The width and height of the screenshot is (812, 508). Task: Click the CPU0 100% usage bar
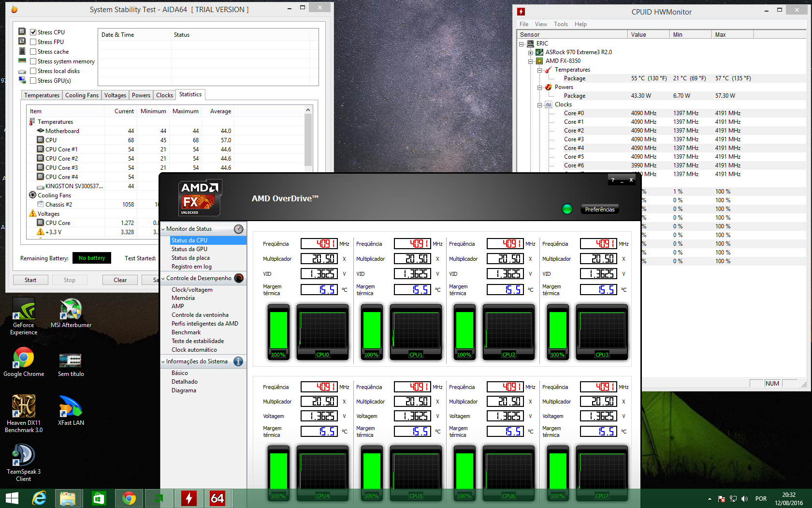pos(278,331)
